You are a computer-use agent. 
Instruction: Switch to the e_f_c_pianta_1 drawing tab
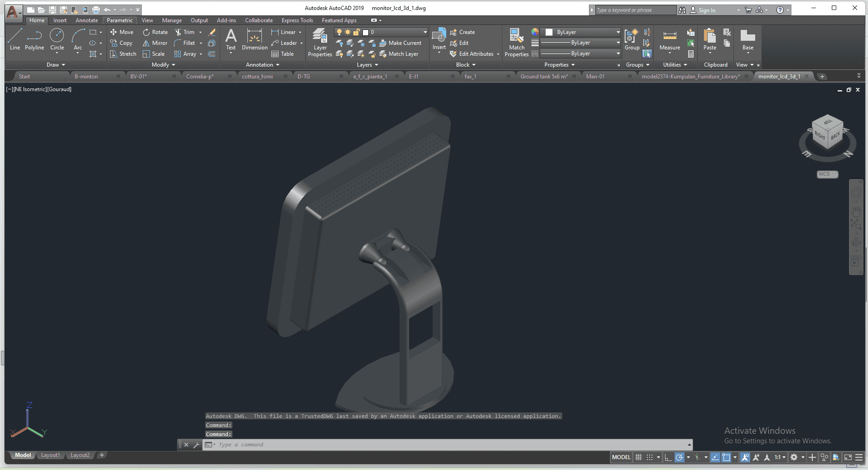tap(370, 77)
